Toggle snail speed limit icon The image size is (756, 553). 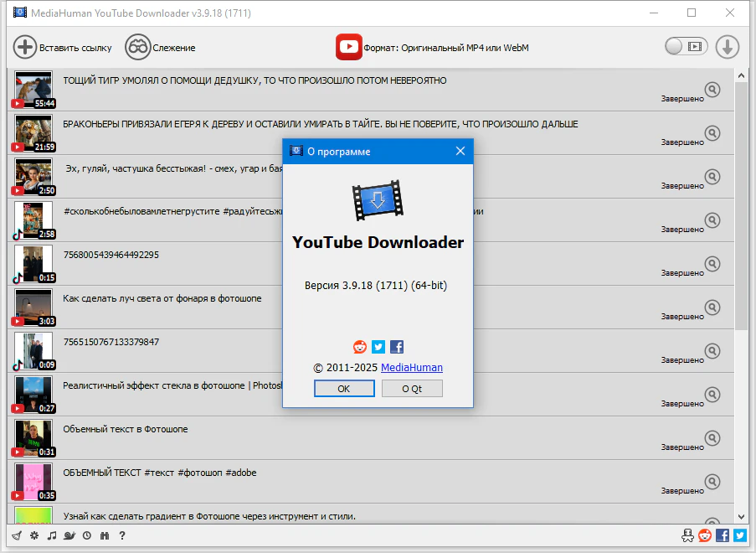point(69,535)
